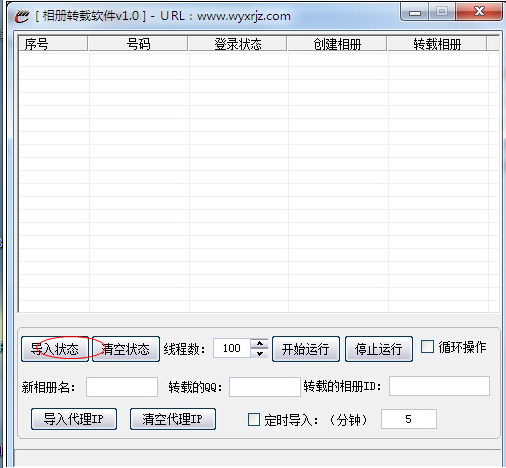
Task: Click the 导入状态 button
Action: click(55, 349)
